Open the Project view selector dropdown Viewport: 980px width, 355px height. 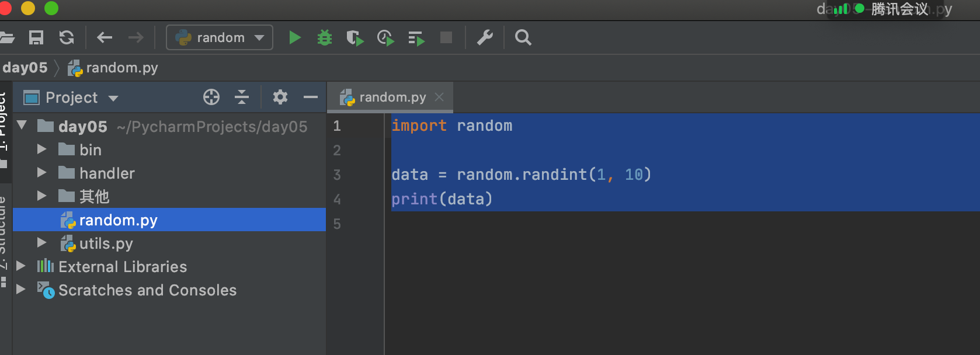(x=113, y=98)
